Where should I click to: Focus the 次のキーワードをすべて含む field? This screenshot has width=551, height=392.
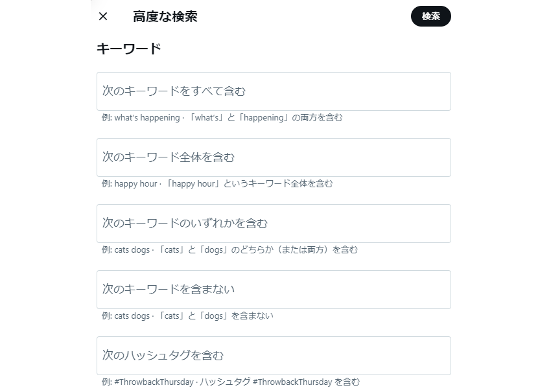(274, 91)
